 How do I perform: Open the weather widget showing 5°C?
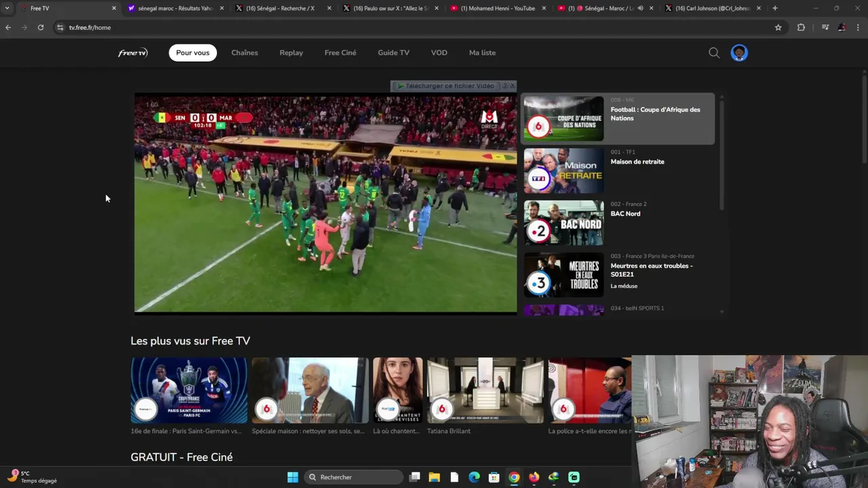pyautogui.click(x=33, y=477)
